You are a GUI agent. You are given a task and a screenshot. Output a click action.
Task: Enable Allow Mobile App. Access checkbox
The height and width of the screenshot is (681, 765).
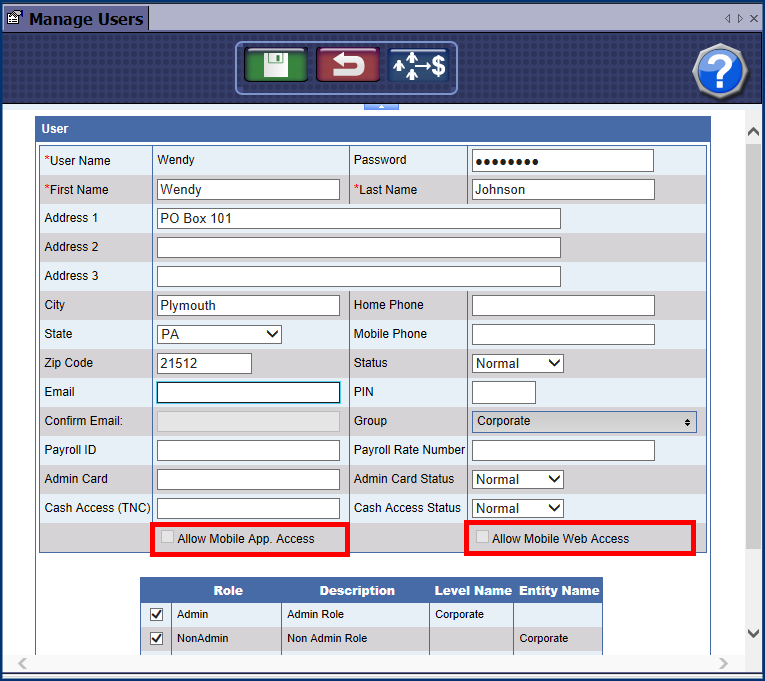(167, 538)
